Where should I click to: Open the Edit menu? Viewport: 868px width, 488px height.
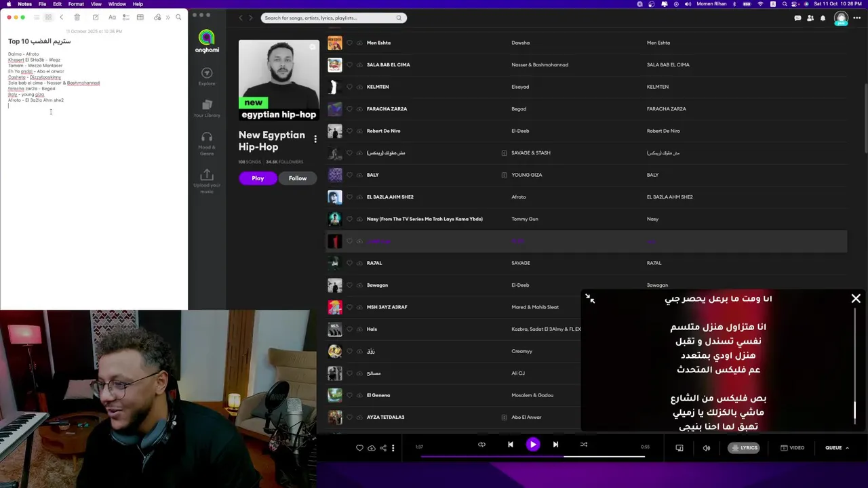tap(57, 4)
